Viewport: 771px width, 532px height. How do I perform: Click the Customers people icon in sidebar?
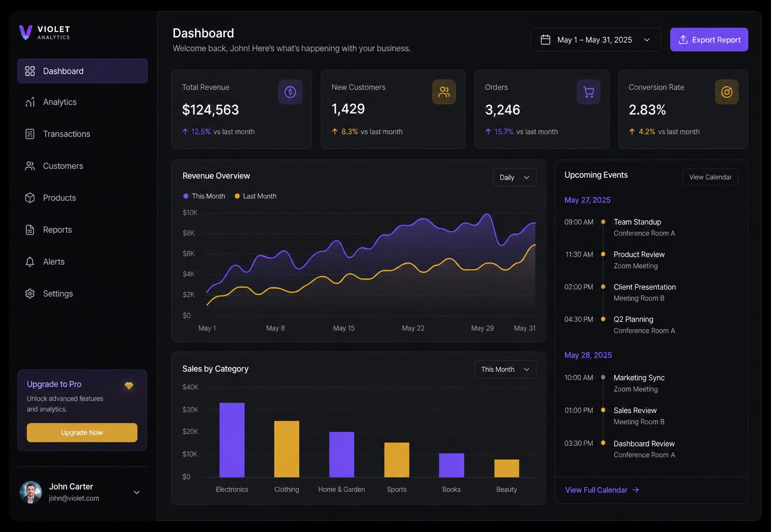click(x=30, y=166)
